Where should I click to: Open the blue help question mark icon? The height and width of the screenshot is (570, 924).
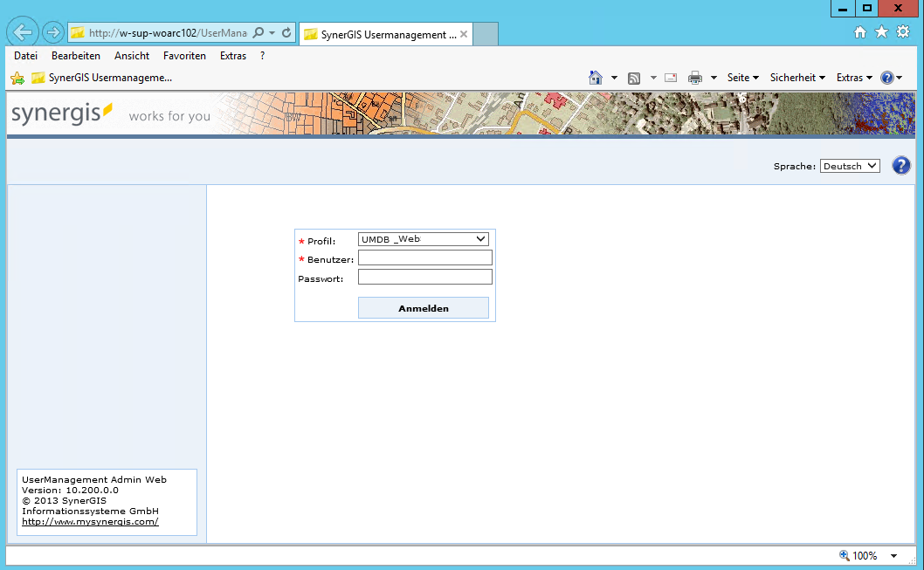click(x=900, y=165)
